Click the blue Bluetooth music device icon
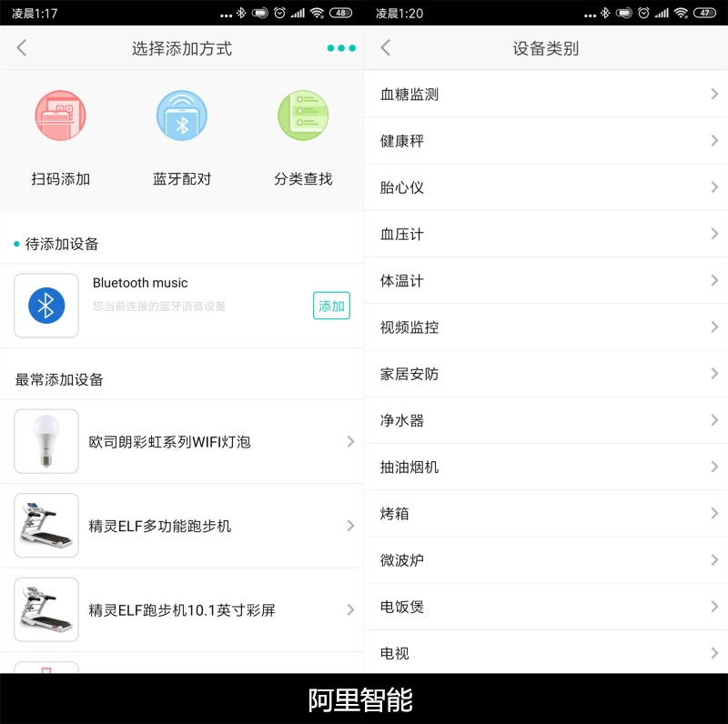 [45, 306]
